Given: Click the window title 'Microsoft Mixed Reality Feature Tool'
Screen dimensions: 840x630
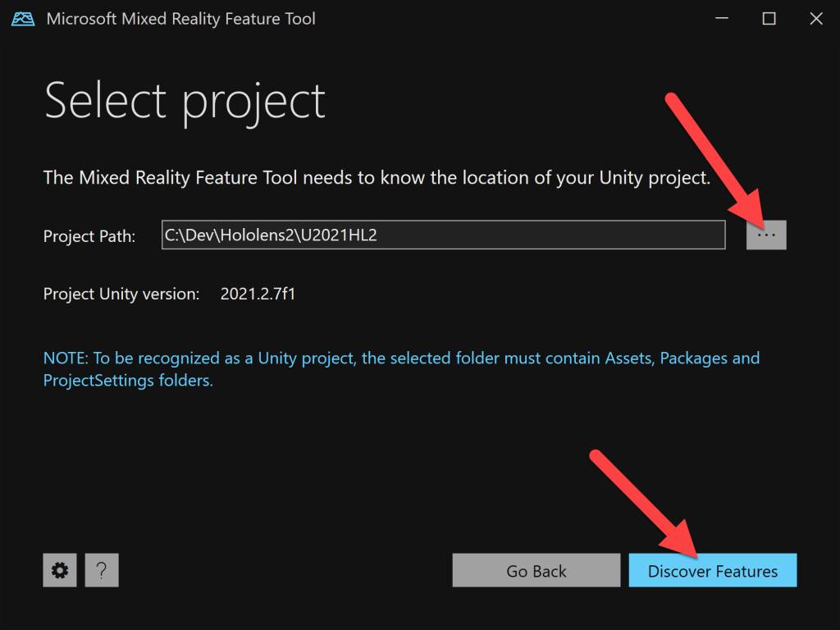Looking at the screenshot, I should point(181,19).
